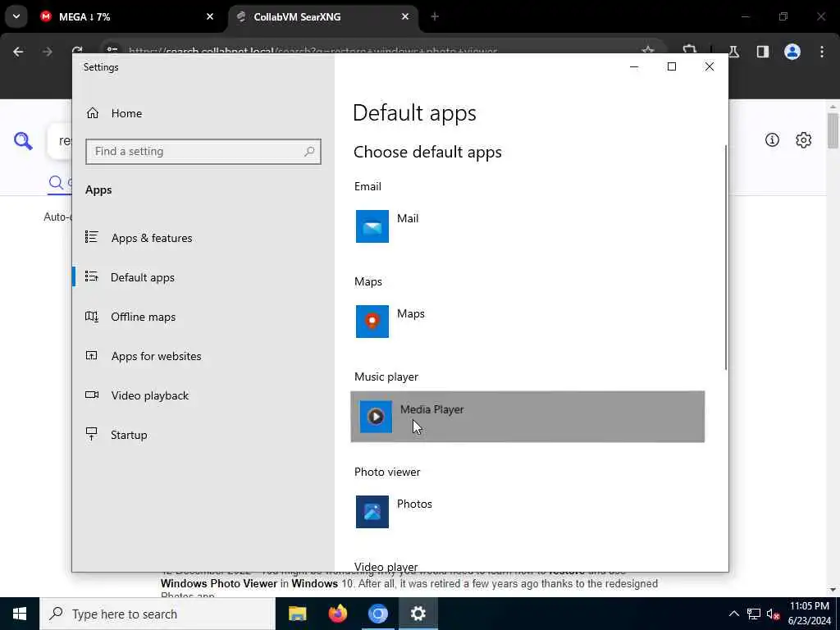Show hidden system tray icons
The height and width of the screenshot is (630, 840).
734,614
